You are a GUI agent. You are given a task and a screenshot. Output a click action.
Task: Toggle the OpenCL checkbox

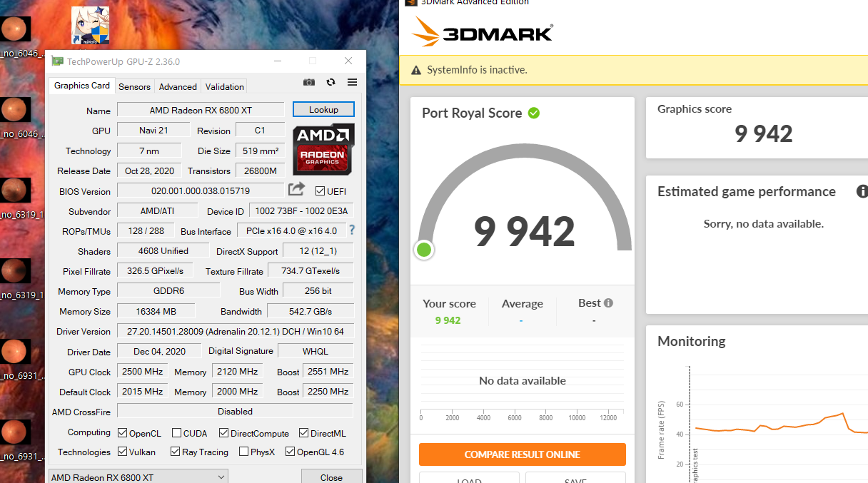tap(123, 433)
